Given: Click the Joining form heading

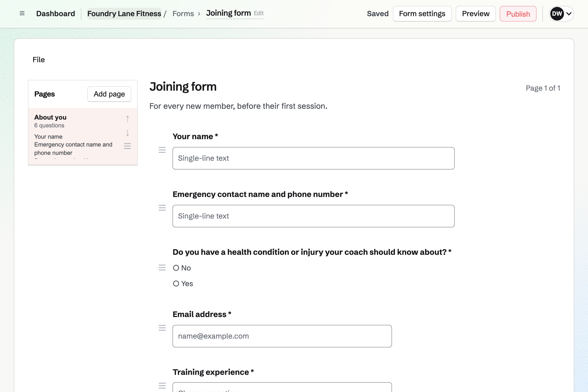Looking at the screenshot, I should tap(183, 87).
